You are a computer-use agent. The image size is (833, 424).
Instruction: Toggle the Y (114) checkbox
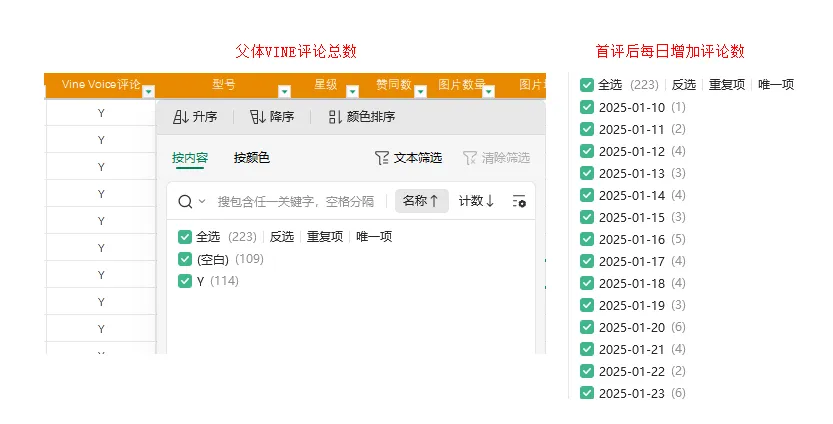[x=185, y=281]
